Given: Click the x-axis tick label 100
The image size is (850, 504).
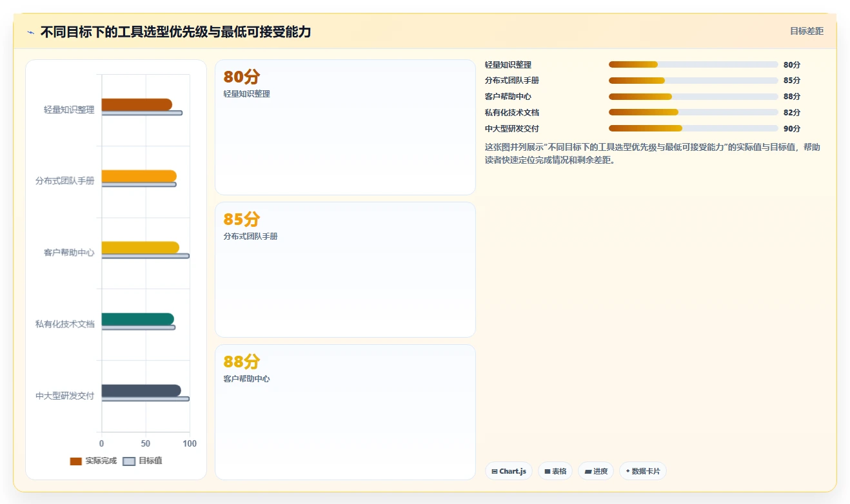Looking at the screenshot, I should point(190,443).
